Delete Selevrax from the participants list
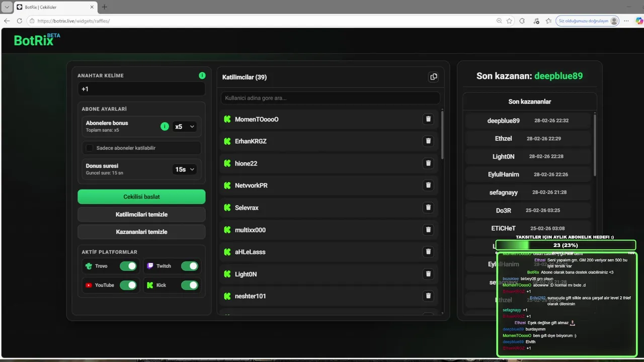Viewport: 644px width, 362px height. (428, 208)
